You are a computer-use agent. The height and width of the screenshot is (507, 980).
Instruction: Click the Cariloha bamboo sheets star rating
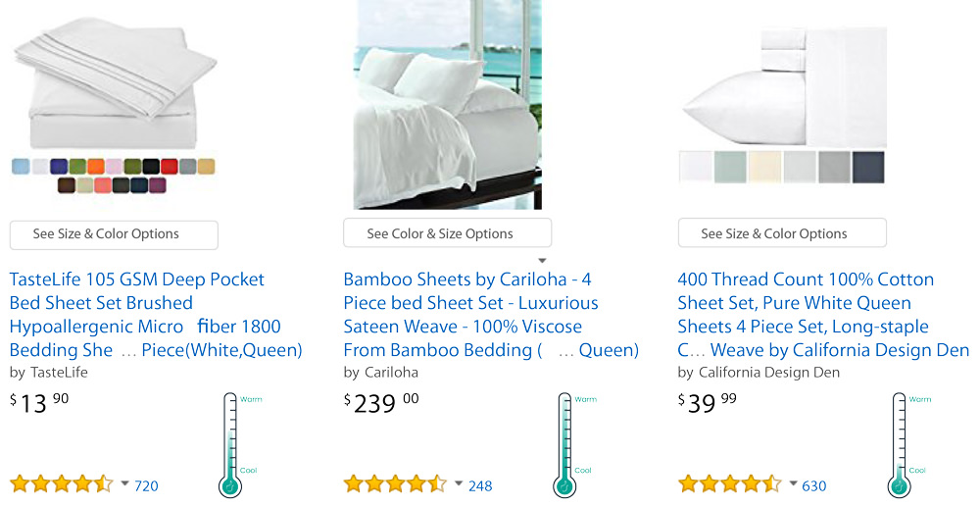point(396,484)
